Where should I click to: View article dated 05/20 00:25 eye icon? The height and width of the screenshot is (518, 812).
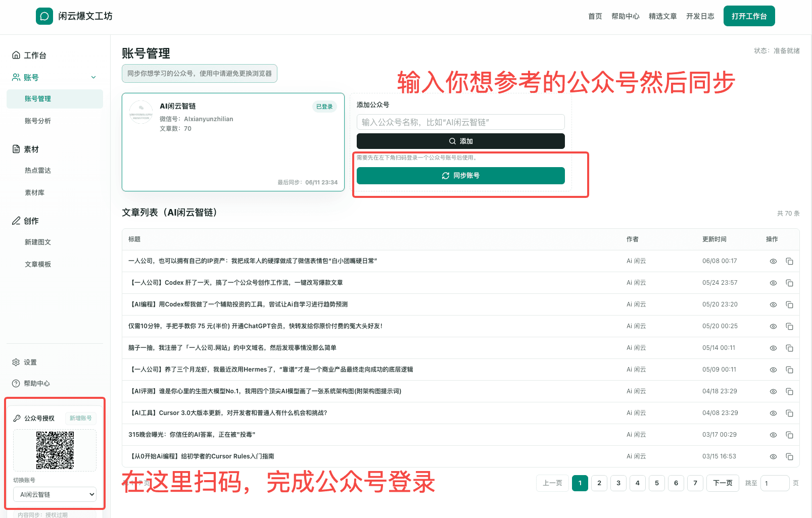(x=773, y=327)
